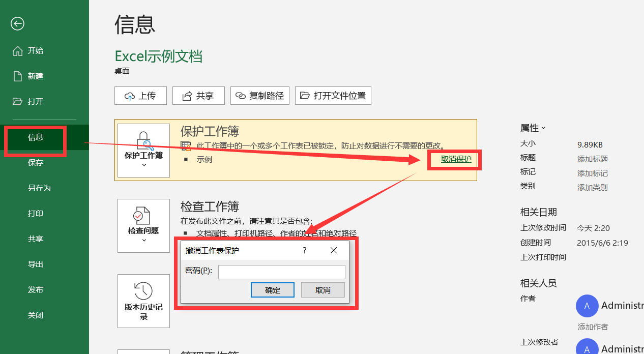Viewport: 644px width, 354px height.
Task: Click 取消 in the dialog
Action: tap(323, 290)
